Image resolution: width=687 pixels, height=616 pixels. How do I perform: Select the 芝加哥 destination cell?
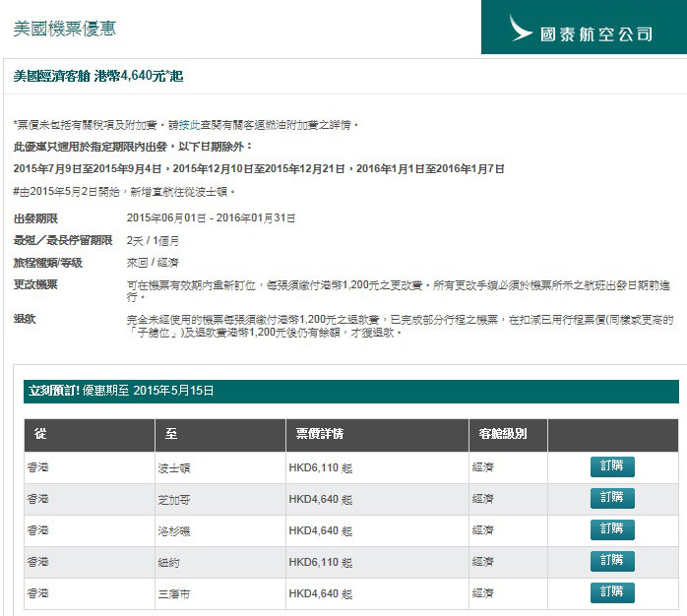(x=173, y=500)
